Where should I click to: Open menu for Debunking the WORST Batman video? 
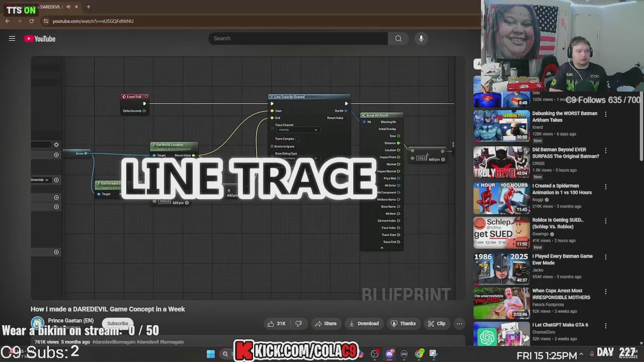606,114
